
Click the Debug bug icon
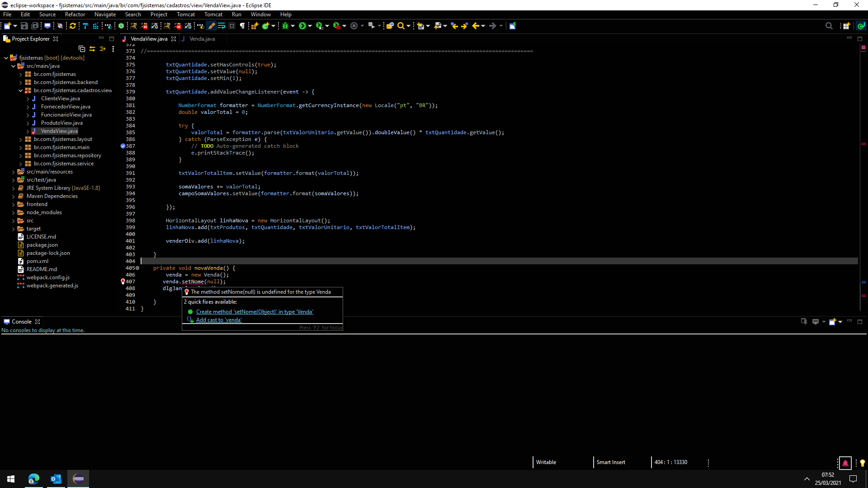285,26
